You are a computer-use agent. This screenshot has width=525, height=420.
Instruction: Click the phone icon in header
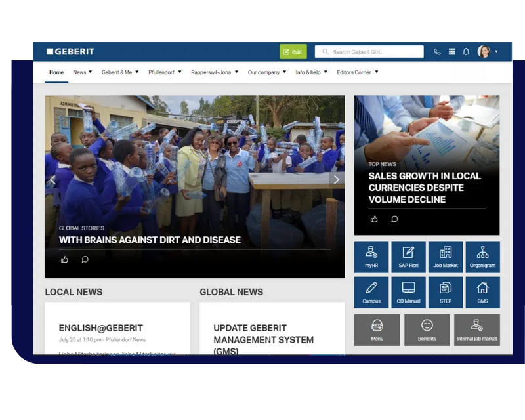(437, 52)
